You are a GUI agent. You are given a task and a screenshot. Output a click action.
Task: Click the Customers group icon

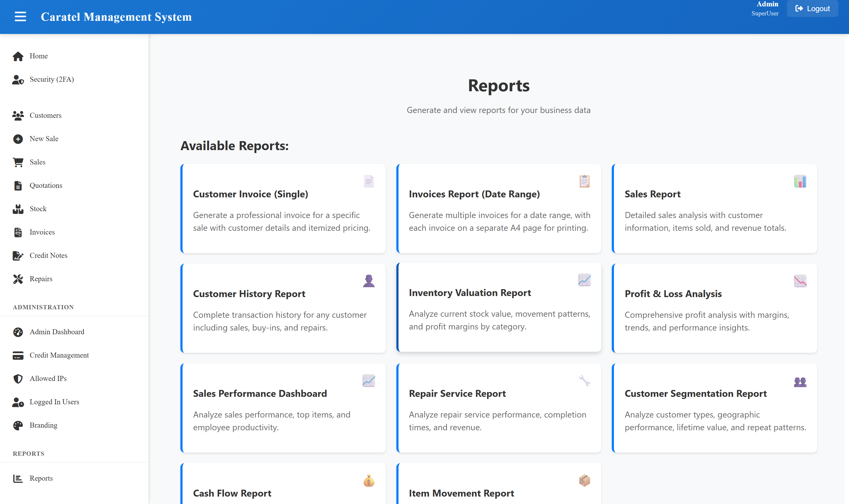[18, 115]
